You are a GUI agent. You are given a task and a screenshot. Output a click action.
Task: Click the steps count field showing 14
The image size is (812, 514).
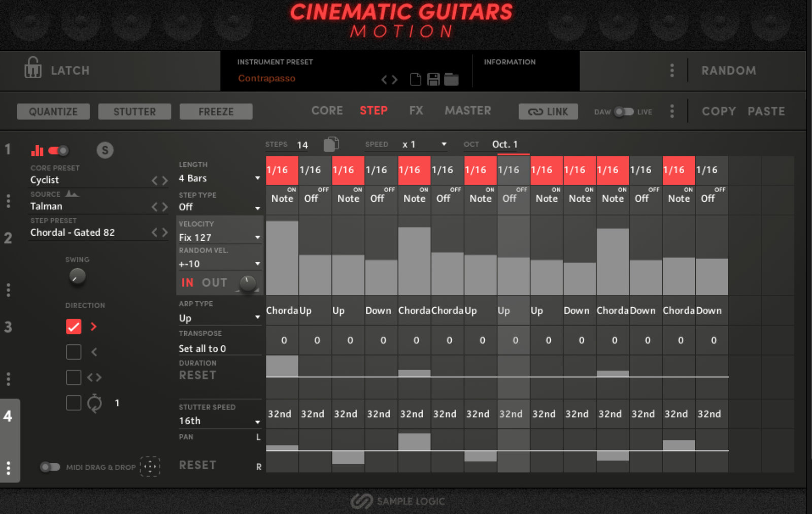point(302,145)
